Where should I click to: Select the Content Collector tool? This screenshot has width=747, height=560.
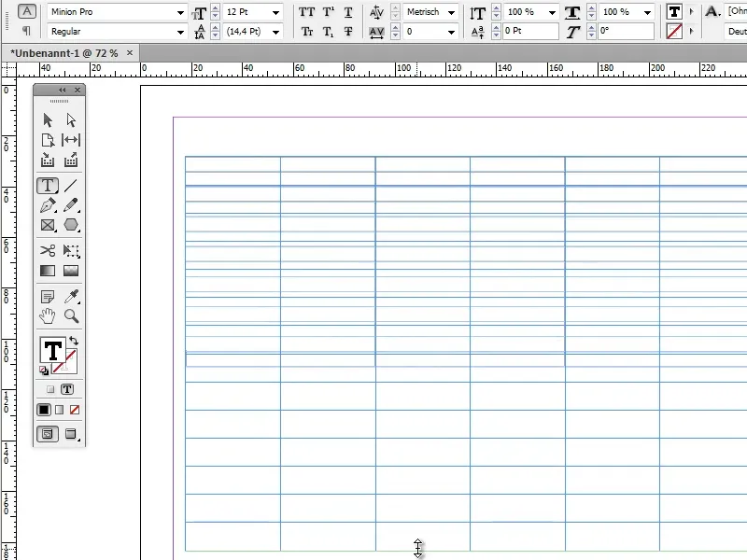(x=48, y=160)
